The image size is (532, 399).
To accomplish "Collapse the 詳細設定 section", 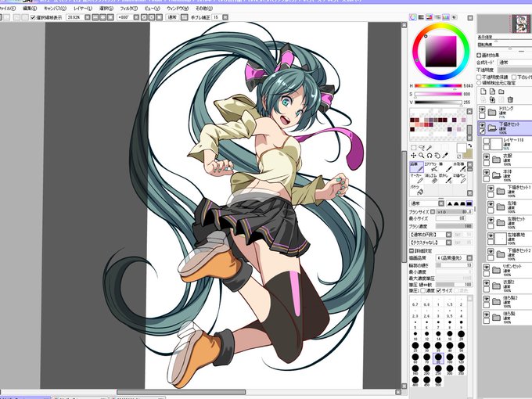I will coord(412,250).
